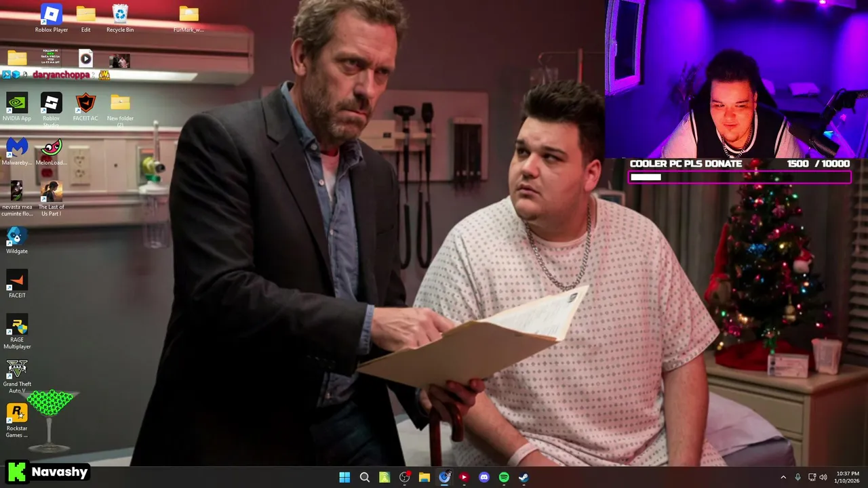Screen dimensions: 868x488
Task: Launch The Last of Us Part I
Action: (52, 199)
